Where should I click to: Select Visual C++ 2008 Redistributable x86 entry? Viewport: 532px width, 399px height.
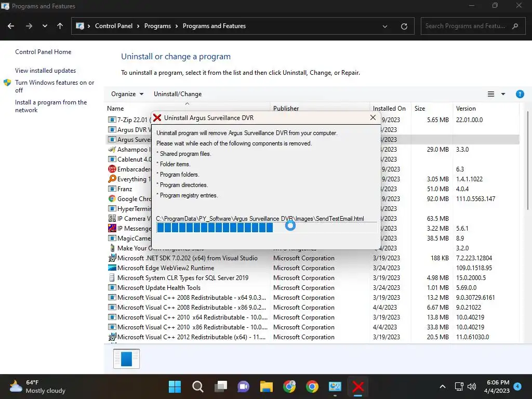pos(192,308)
